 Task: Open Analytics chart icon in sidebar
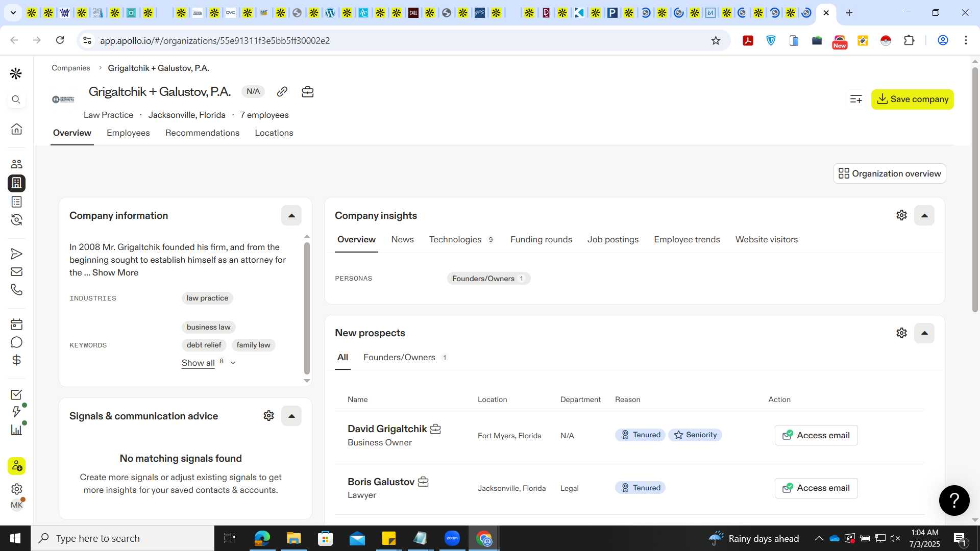click(x=16, y=430)
